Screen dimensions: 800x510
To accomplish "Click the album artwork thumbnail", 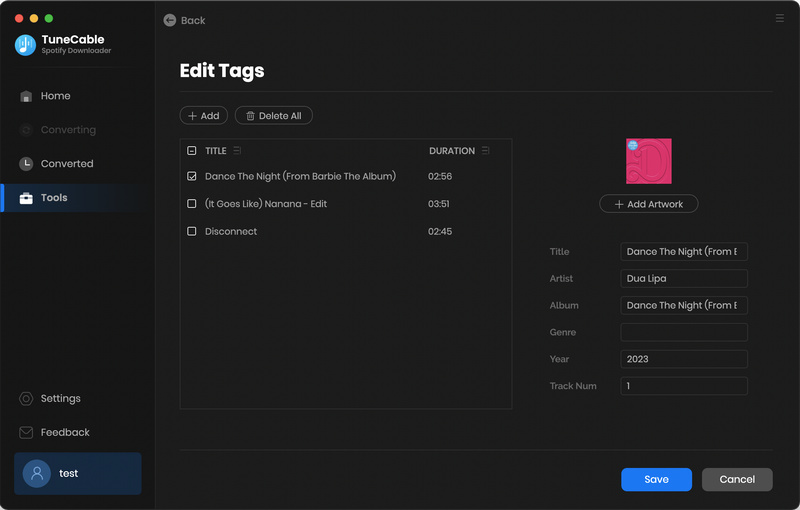I will point(648,161).
